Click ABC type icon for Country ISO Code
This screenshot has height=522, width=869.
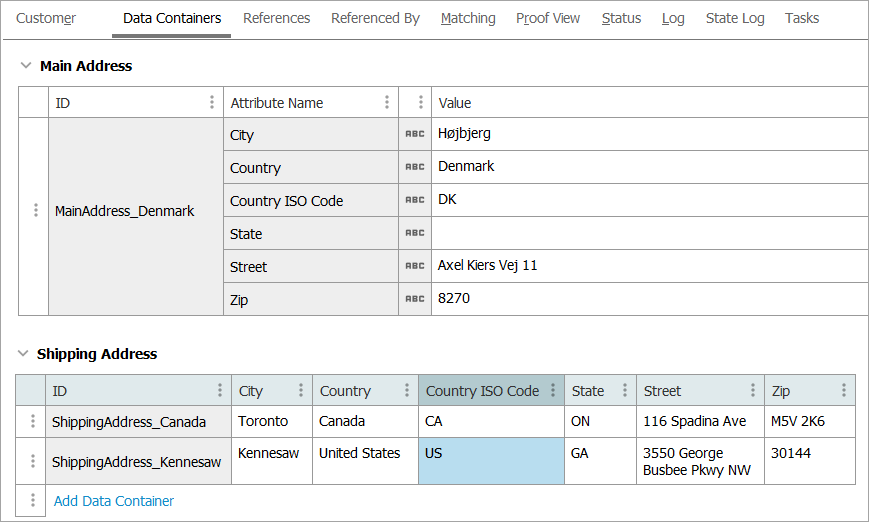[x=415, y=199]
